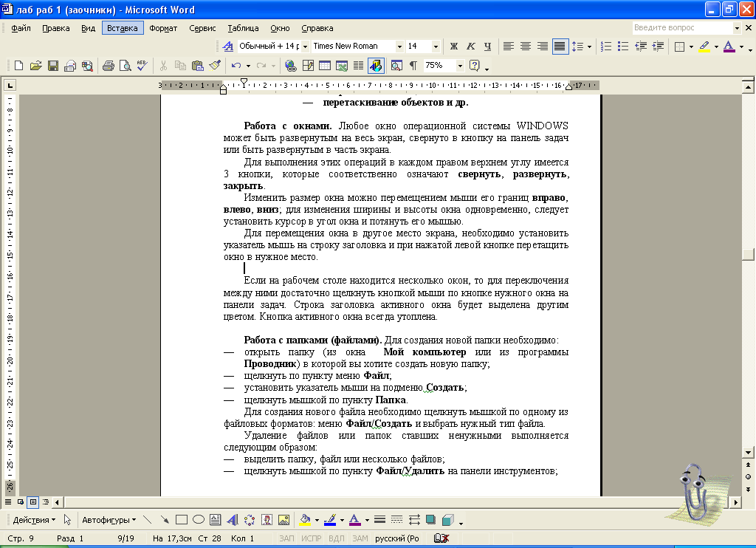Cut selection with the scissors icon
Screen dimensions: 756x548
click(163, 66)
